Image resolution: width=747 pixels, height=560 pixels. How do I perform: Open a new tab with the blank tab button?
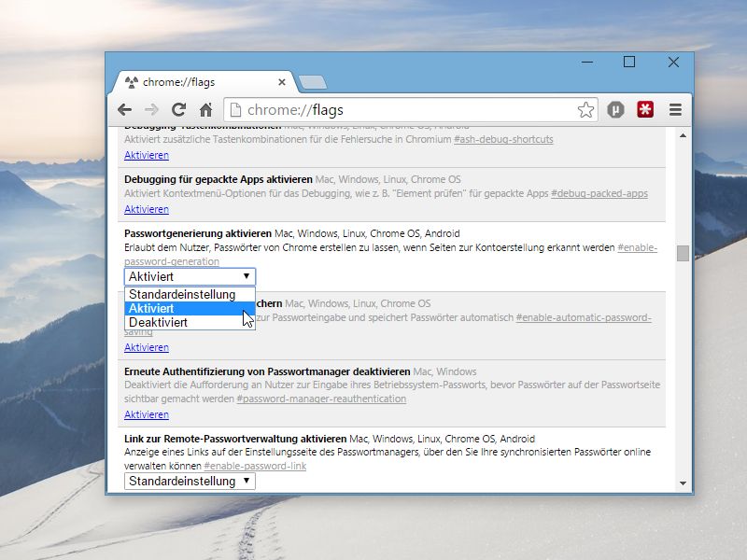tap(313, 82)
